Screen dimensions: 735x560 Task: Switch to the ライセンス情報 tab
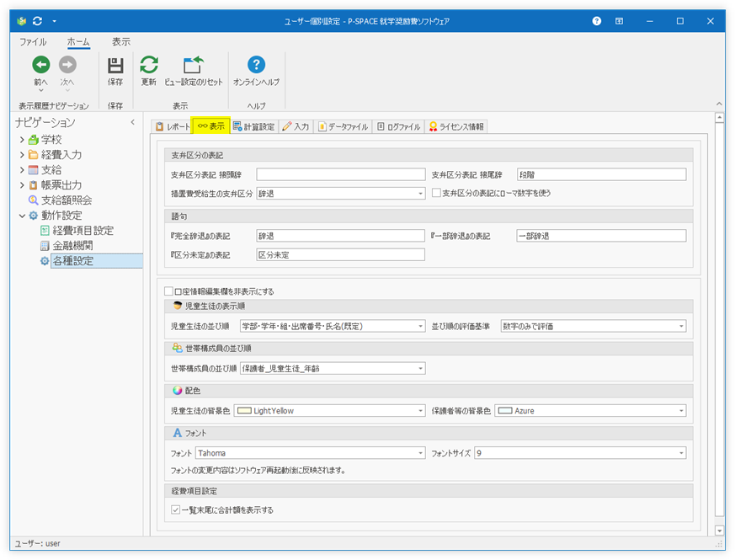pos(456,126)
